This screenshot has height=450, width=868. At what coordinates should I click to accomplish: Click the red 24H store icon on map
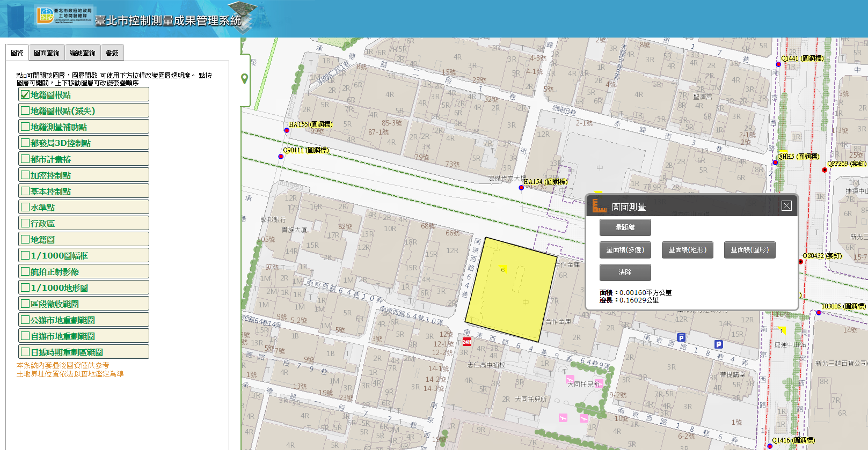click(x=466, y=342)
